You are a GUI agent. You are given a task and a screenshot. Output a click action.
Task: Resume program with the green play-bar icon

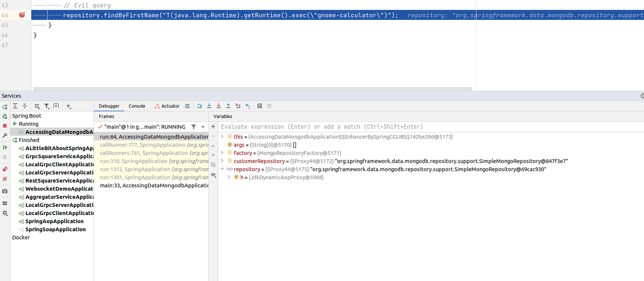point(5,148)
